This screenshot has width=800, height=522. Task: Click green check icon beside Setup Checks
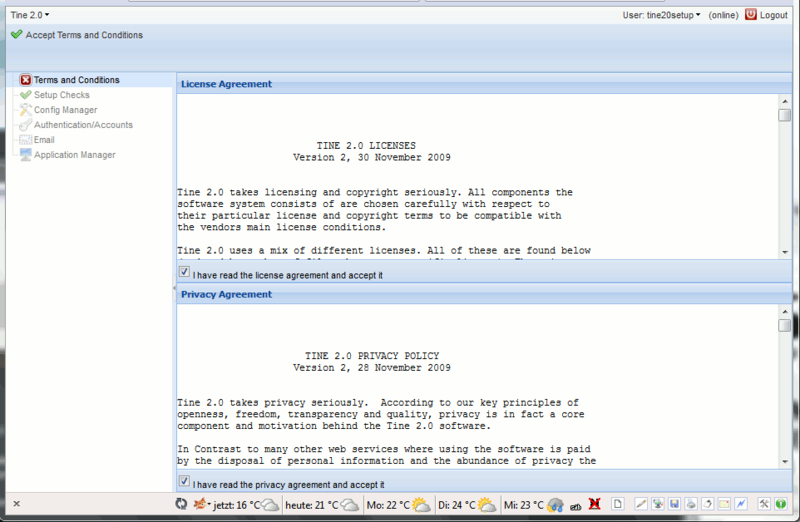click(26, 95)
